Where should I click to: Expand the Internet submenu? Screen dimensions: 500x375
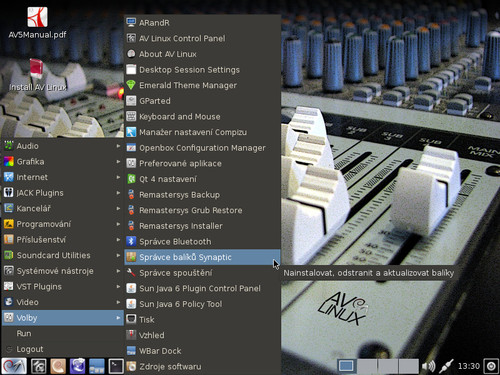62,177
